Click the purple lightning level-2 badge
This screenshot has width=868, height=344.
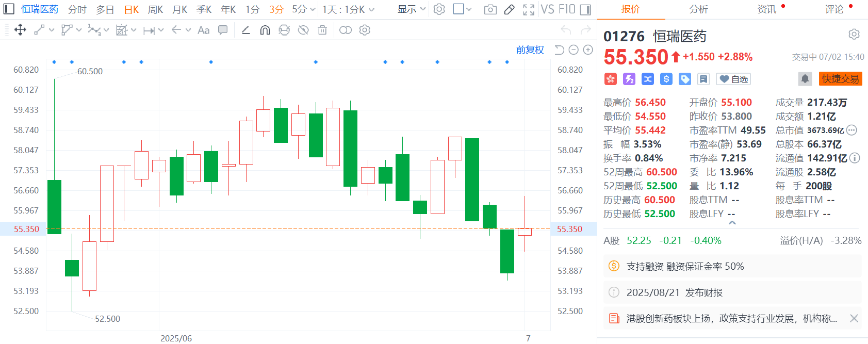tap(629, 79)
